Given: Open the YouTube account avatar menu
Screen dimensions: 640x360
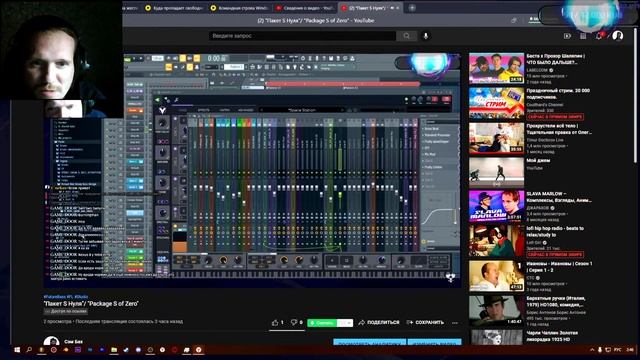Looking at the screenshot, I should (618, 36).
